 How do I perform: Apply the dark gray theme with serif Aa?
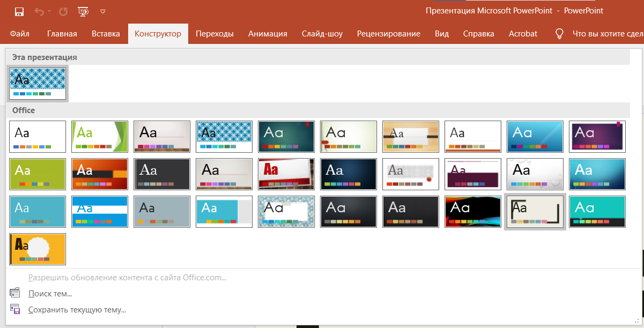(x=162, y=174)
